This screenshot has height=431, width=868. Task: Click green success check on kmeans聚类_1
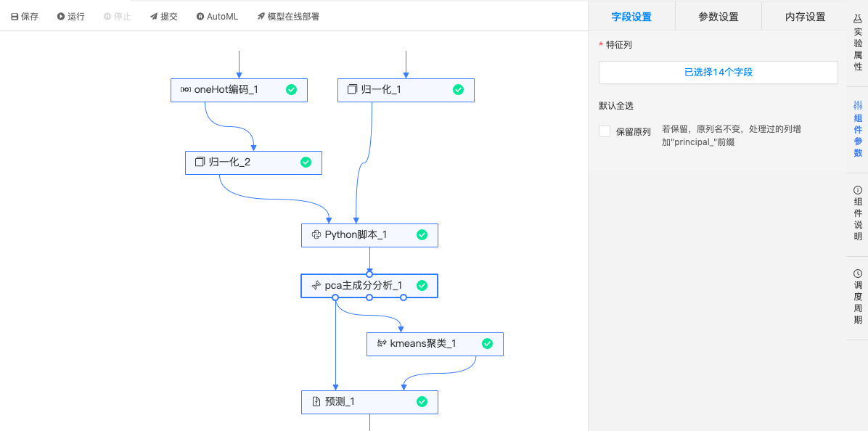(x=487, y=344)
